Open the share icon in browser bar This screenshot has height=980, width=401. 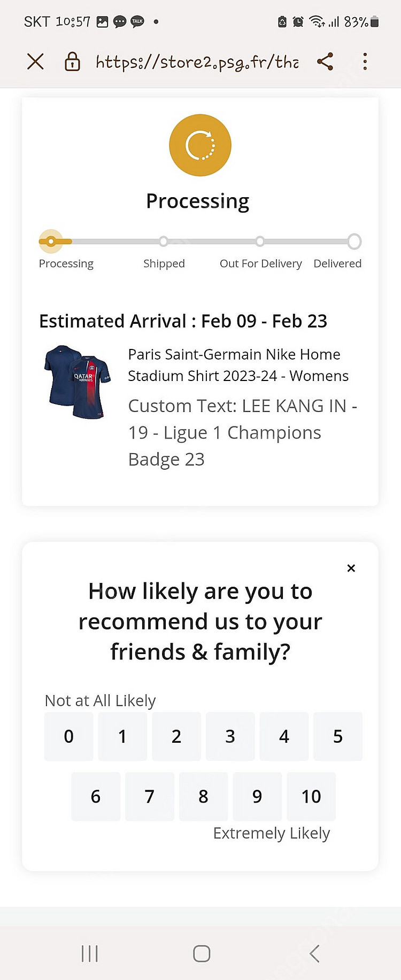(x=325, y=61)
